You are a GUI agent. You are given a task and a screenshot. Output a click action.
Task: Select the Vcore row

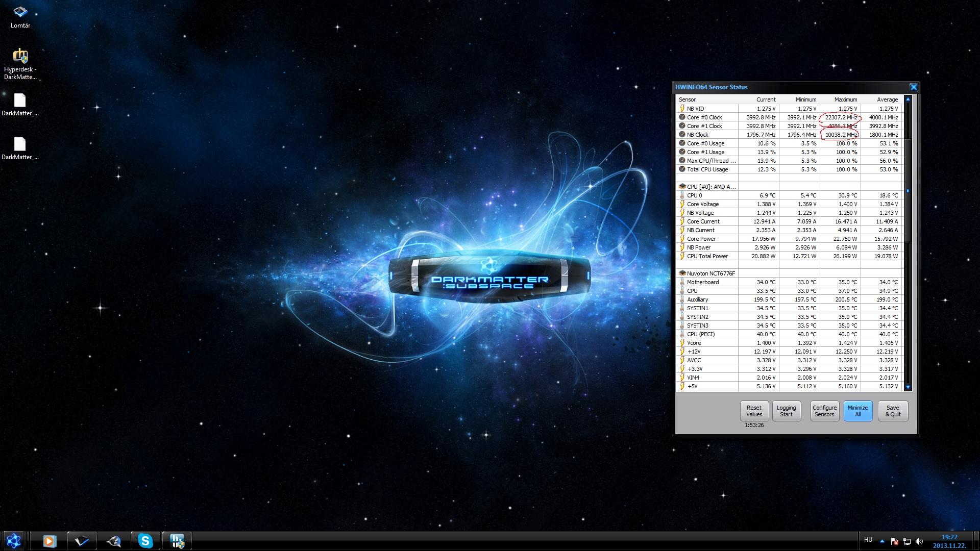(x=790, y=343)
